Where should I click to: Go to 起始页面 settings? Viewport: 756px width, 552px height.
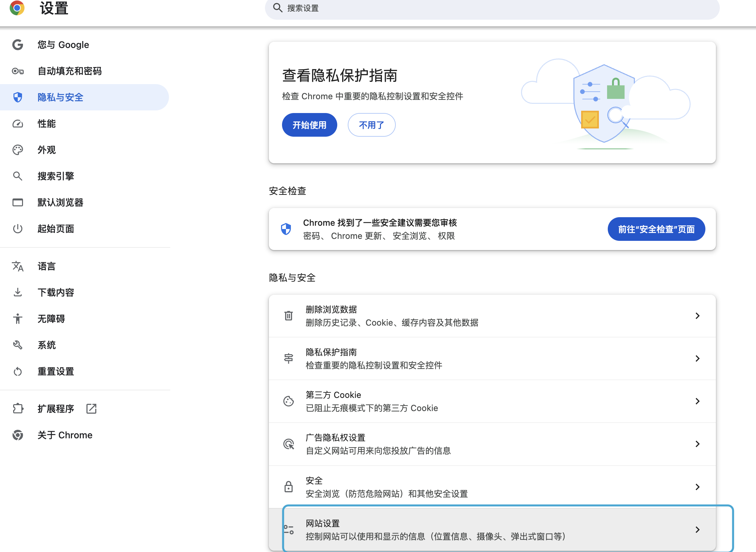84,229
